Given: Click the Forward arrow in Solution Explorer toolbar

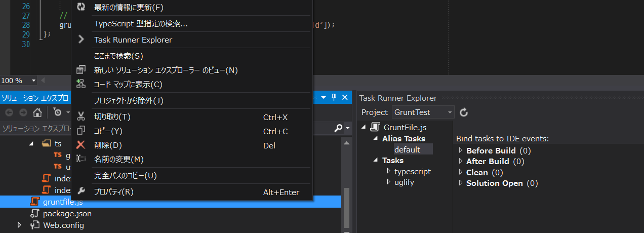Looking at the screenshot, I should pos(23,112).
